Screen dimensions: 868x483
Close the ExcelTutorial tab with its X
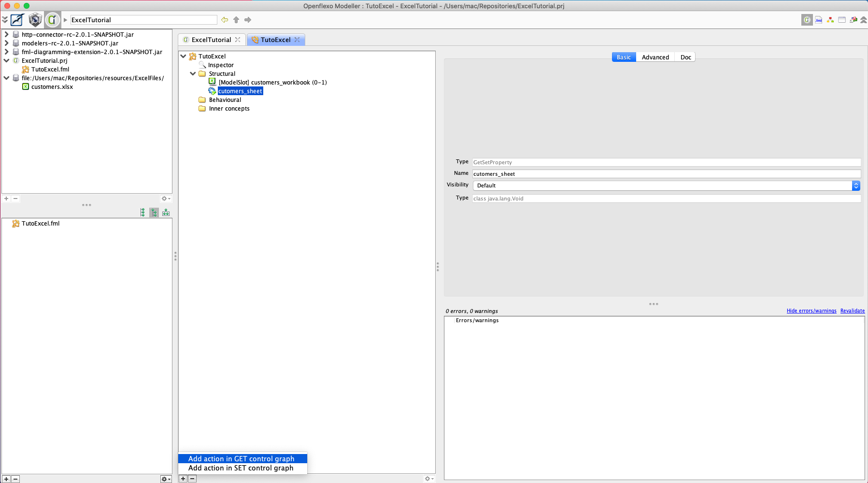coord(238,40)
